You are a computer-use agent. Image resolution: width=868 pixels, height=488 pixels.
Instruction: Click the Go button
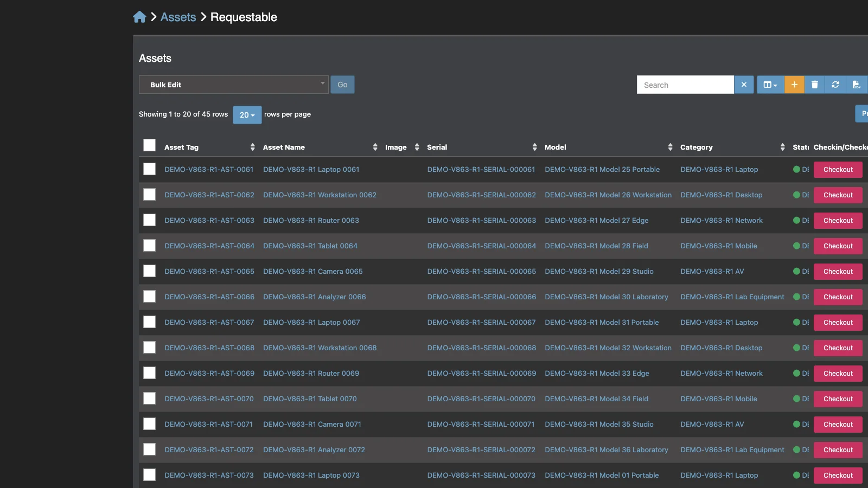click(x=342, y=85)
